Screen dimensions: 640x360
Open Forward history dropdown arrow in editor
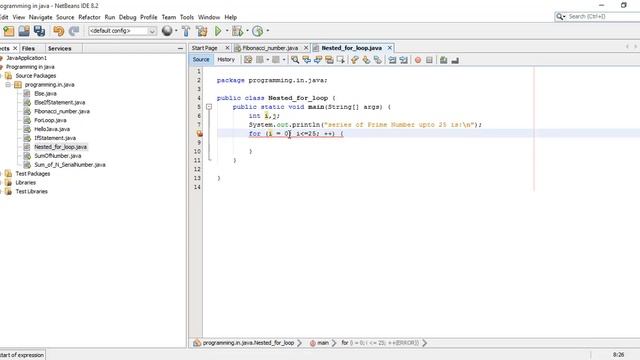tap(284, 60)
